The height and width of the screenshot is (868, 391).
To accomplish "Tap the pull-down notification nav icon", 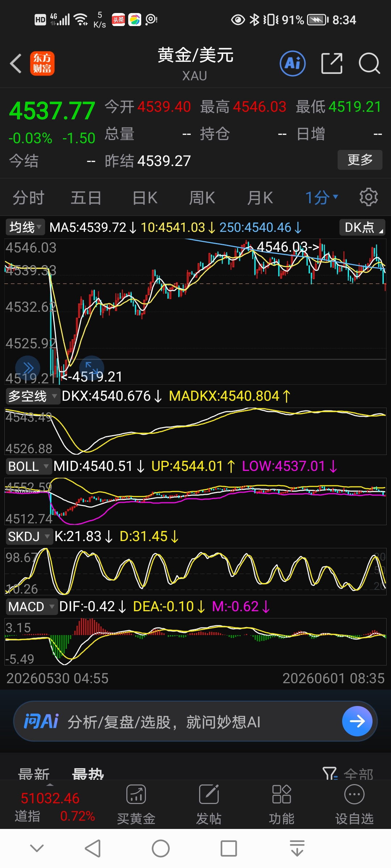I will [297, 848].
